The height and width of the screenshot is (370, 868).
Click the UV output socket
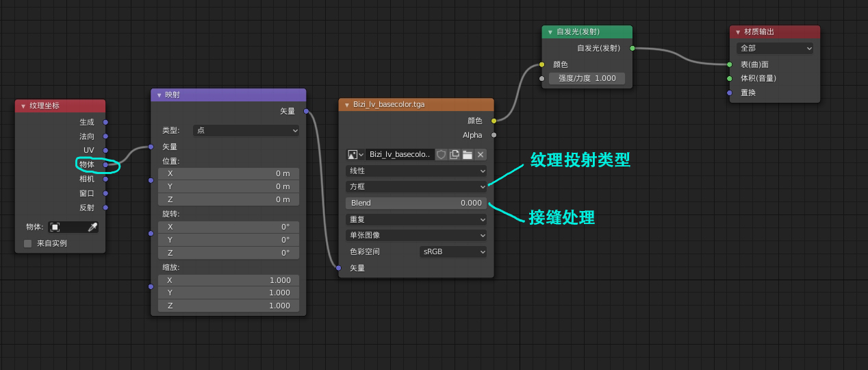[x=105, y=150]
